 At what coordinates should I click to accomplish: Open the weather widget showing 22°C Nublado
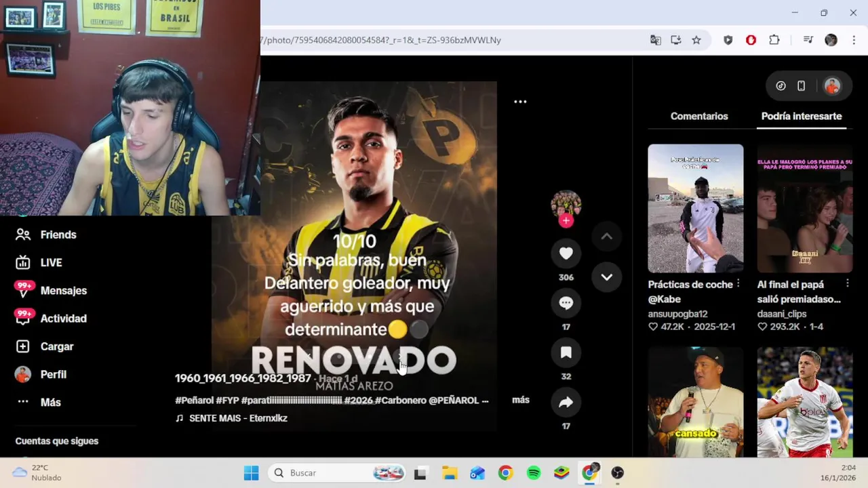tap(37, 472)
